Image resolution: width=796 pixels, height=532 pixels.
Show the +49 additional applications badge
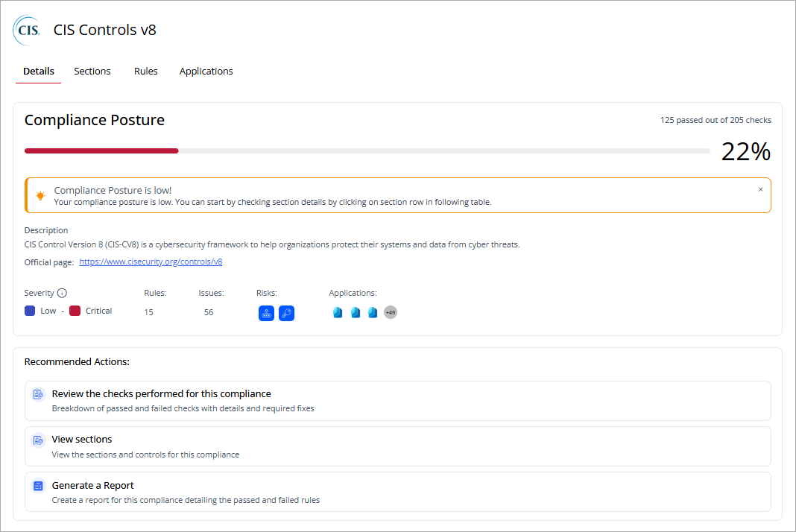point(391,312)
